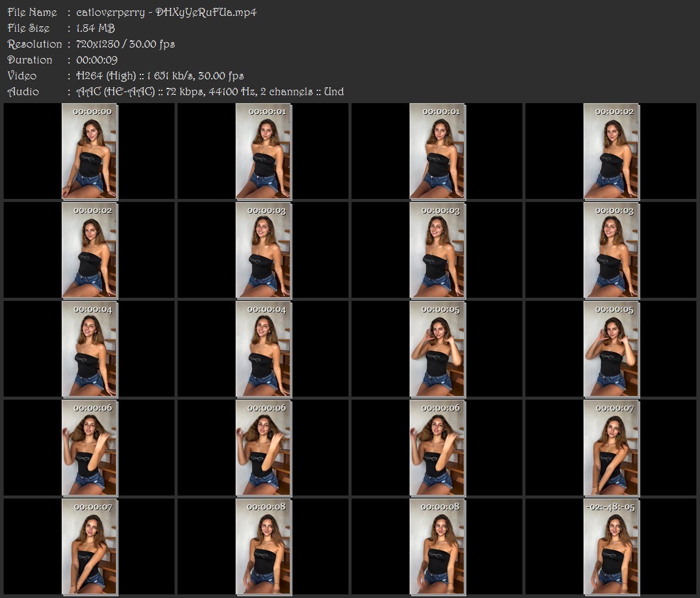Click the second thumbnail stamped 00:00:07
The image size is (700, 598).
click(89, 547)
